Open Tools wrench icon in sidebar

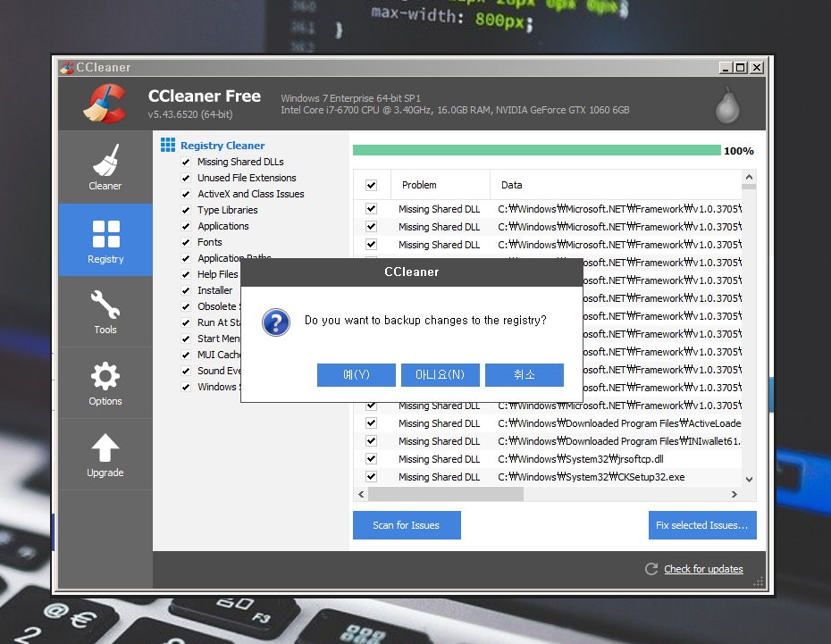(x=105, y=304)
